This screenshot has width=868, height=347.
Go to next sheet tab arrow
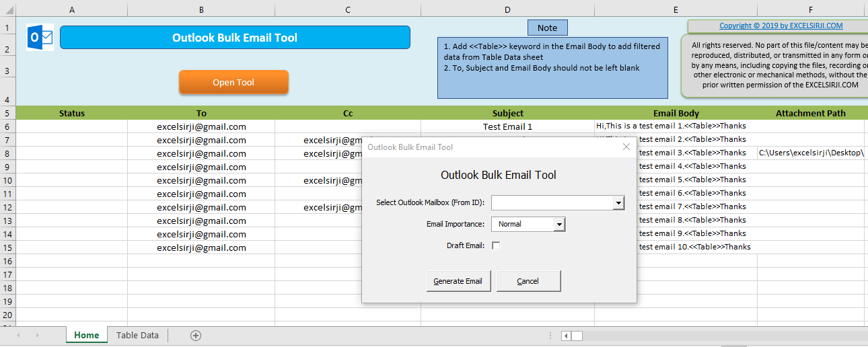(37, 335)
